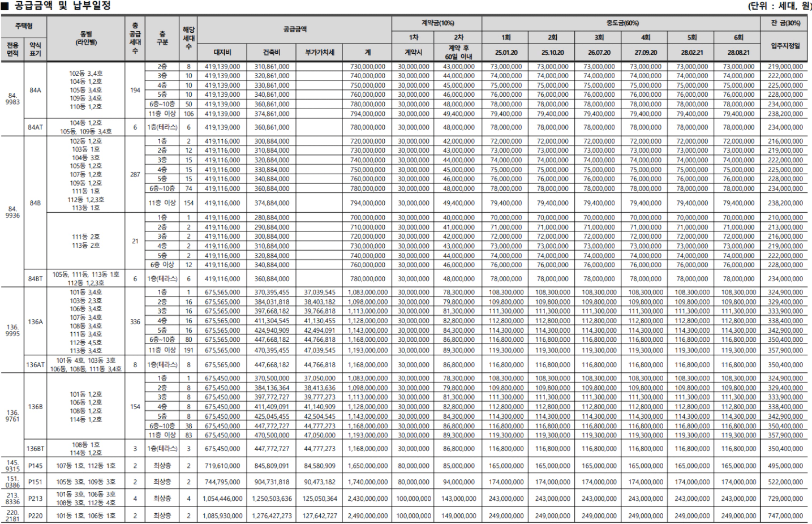The image size is (812, 524).
Task: Click the VAT value '127,642,727'
Action: 320,516
